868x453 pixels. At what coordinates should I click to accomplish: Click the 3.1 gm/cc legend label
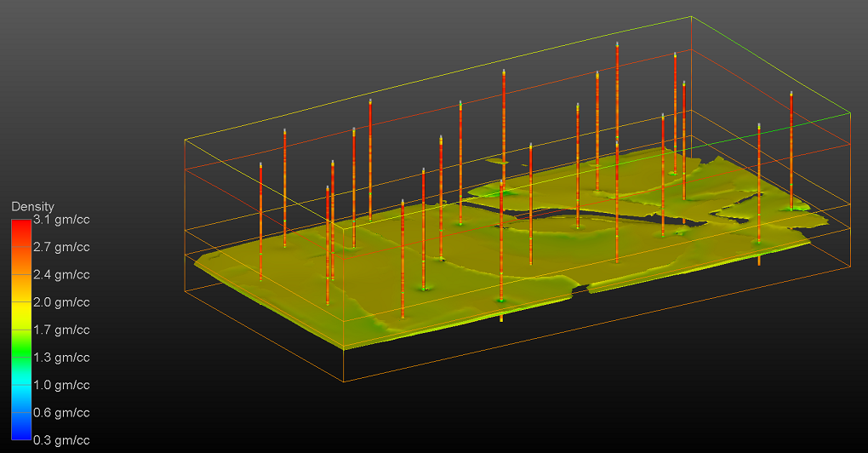tap(61, 220)
